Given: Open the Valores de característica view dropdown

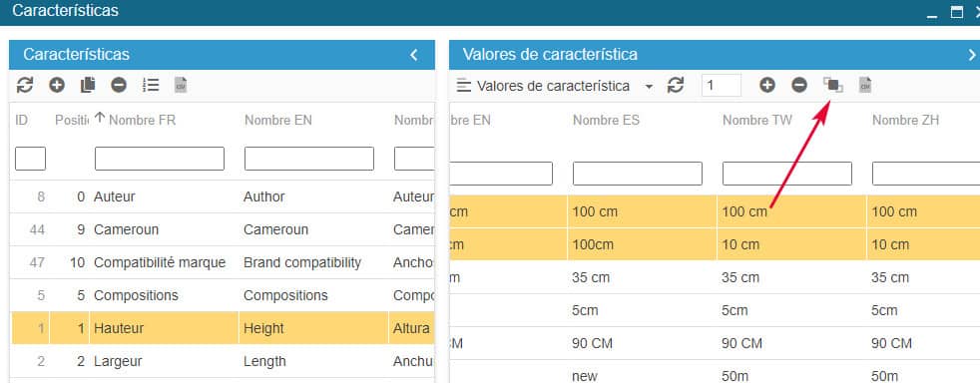Looking at the screenshot, I should (555, 86).
